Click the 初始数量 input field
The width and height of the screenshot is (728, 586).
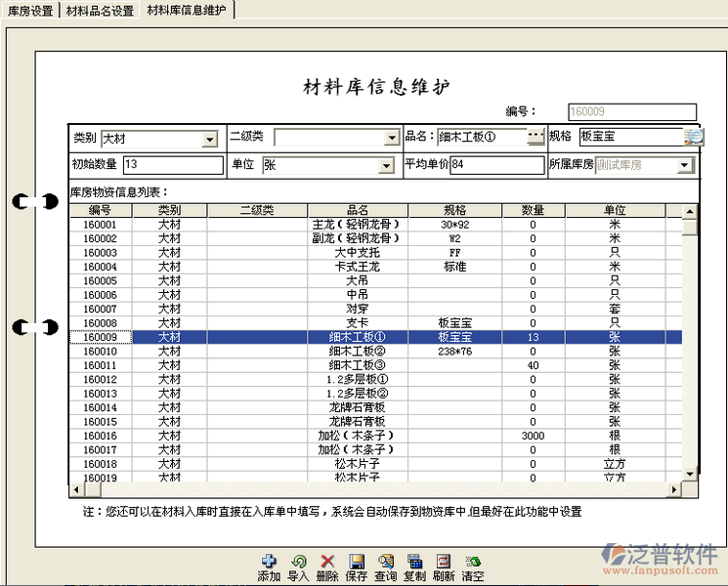[173, 165]
